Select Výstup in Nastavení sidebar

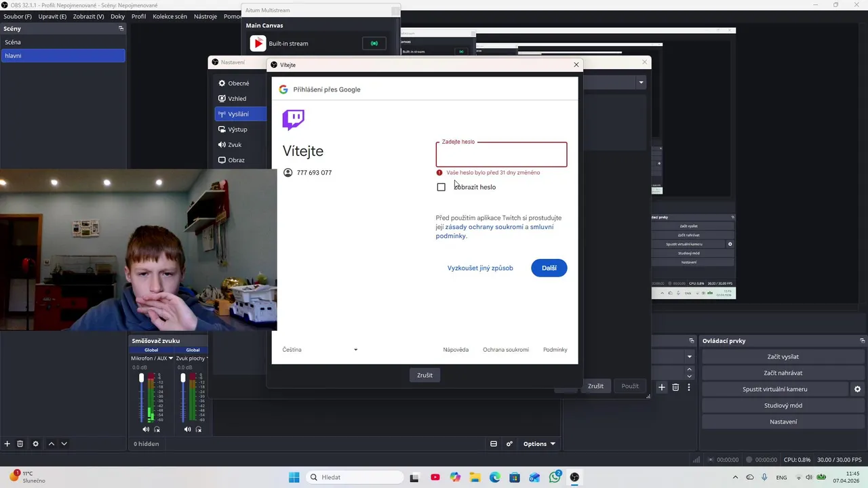[x=241, y=129]
